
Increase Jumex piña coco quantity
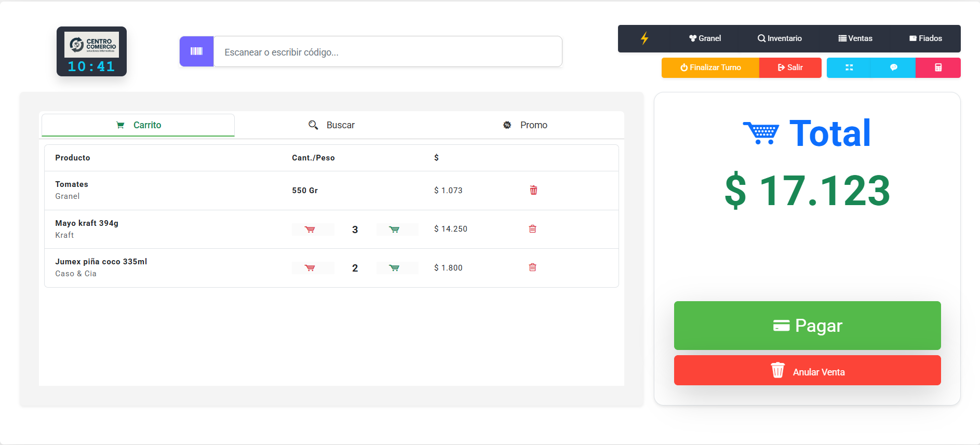(395, 268)
